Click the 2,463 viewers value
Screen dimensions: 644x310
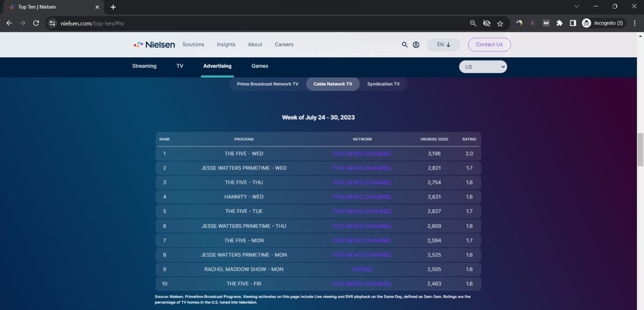click(434, 284)
